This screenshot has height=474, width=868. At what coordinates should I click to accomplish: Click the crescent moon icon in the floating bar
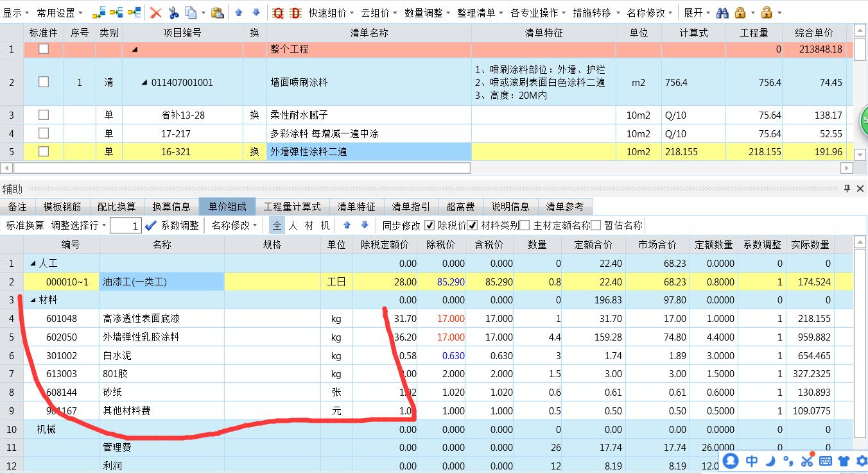(770, 460)
